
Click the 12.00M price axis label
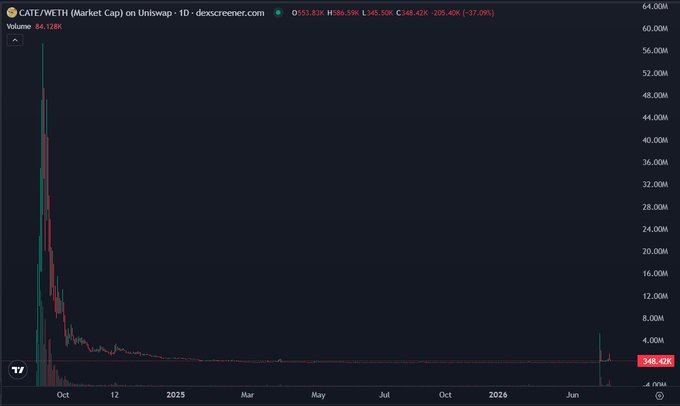(x=655, y=296)
